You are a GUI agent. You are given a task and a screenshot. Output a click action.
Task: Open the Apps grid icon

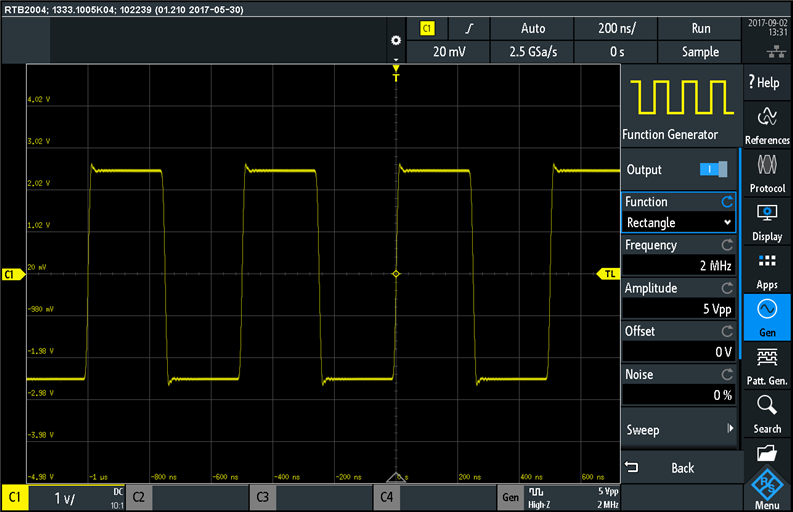pos(767,270)
